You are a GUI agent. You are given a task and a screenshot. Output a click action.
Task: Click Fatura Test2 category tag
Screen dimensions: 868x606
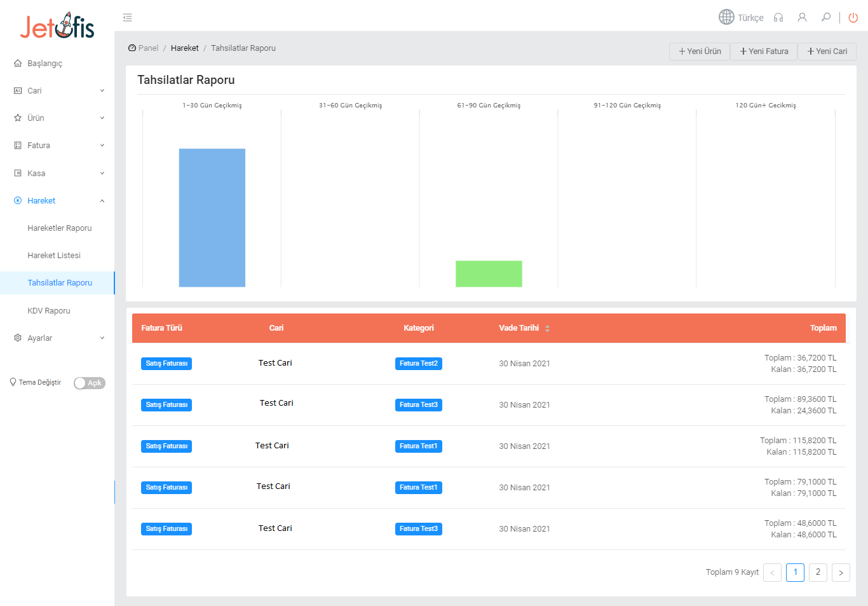pos(419,364)
